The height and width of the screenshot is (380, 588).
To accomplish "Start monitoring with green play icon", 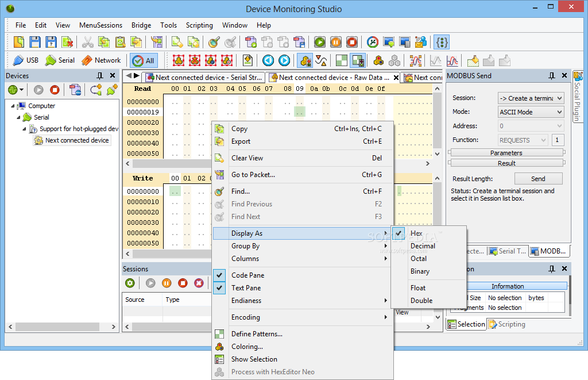I will (x=319, y=42).
